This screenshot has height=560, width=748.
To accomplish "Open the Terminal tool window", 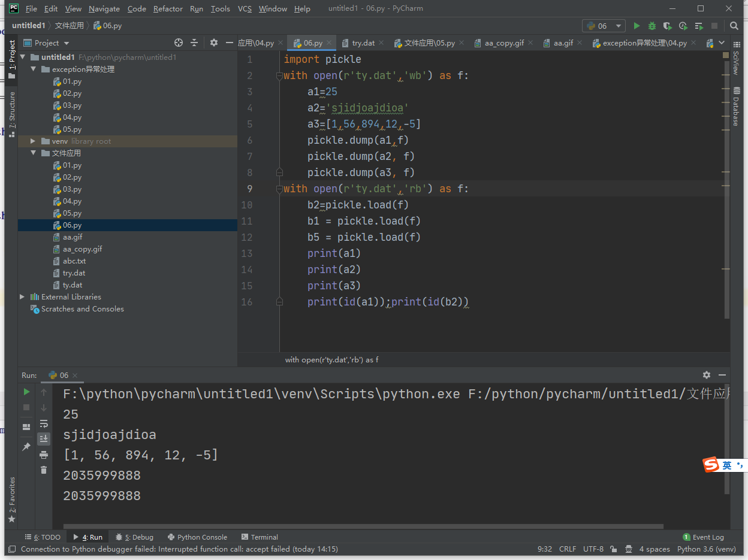I will (x=260, y=537).
